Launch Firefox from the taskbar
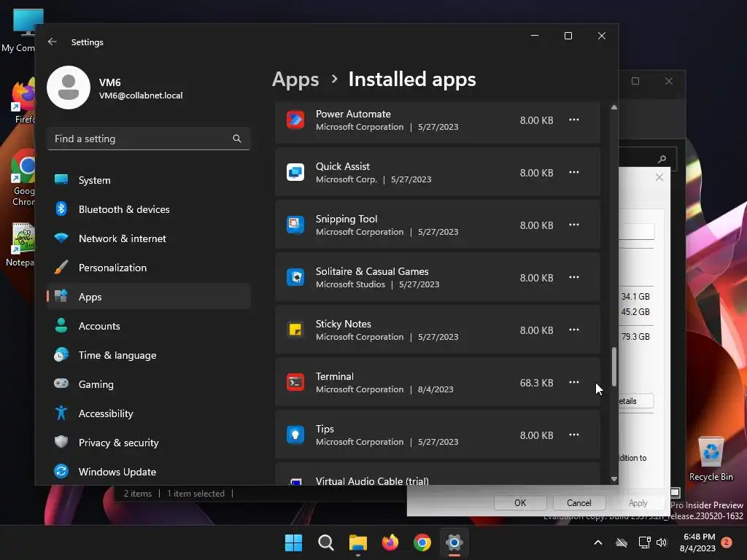This screenshot has height=560, width=747. (x=390, y=542)
